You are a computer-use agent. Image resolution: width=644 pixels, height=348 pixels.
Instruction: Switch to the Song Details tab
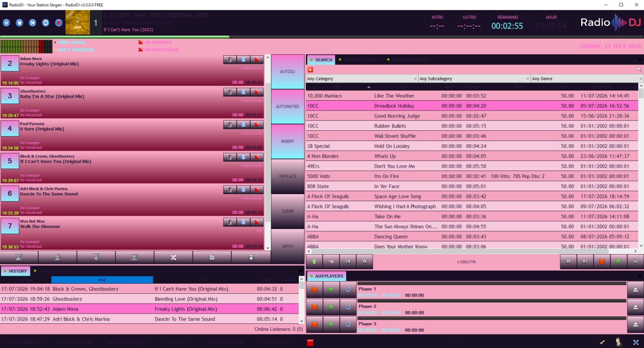tap(49, 271)
